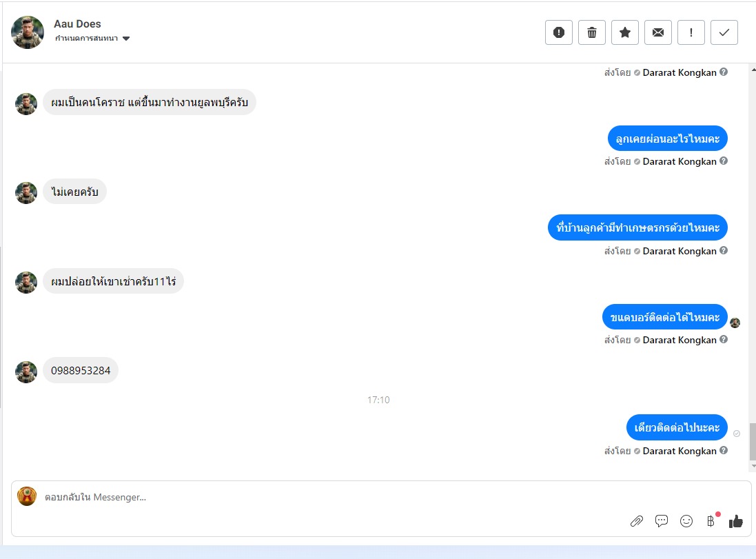The height and width of the screenshot is (559, 756).
Task: Open saved replies speech bubble icon
Action: 662,521
